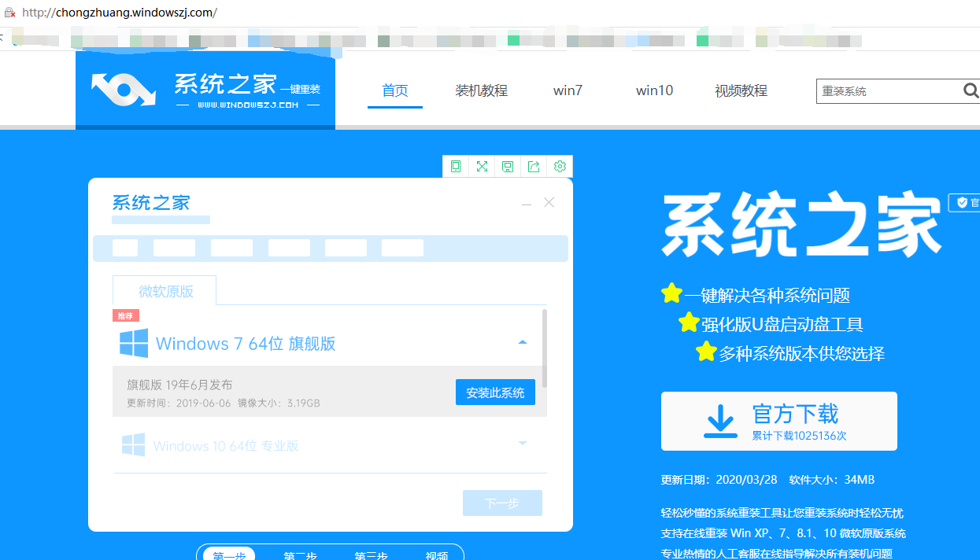Image resolution: width=980 pixels, height=560 pixels.
Task: Select the 微软原版 tab
Action: coord(164,289)
